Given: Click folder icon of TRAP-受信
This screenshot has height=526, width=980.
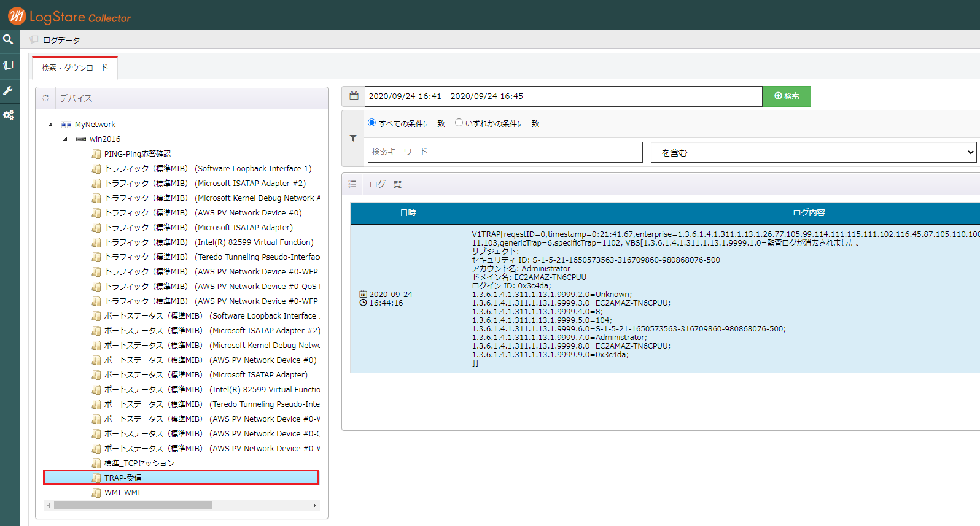Looking at the screenshot, I should 96,478.
